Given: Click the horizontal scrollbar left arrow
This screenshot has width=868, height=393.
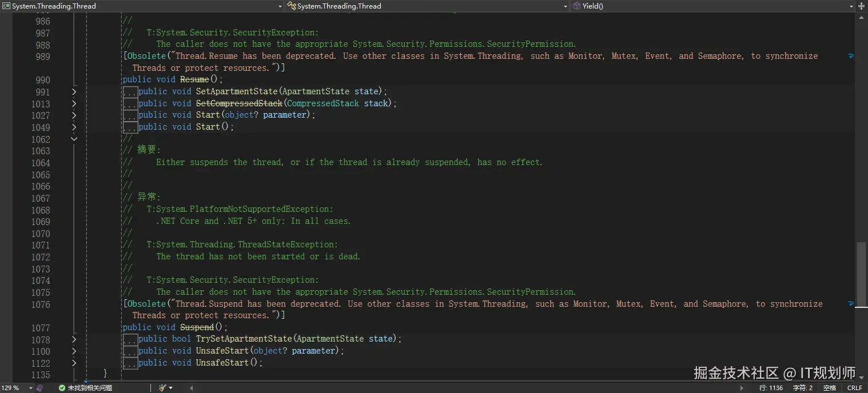Looking at the screenshot, I should (192, 388).
